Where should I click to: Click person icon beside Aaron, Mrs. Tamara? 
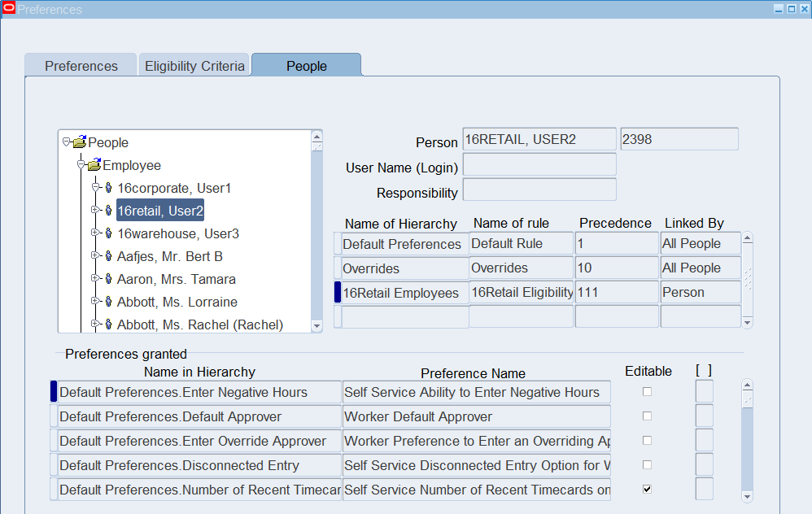[109, 279]
